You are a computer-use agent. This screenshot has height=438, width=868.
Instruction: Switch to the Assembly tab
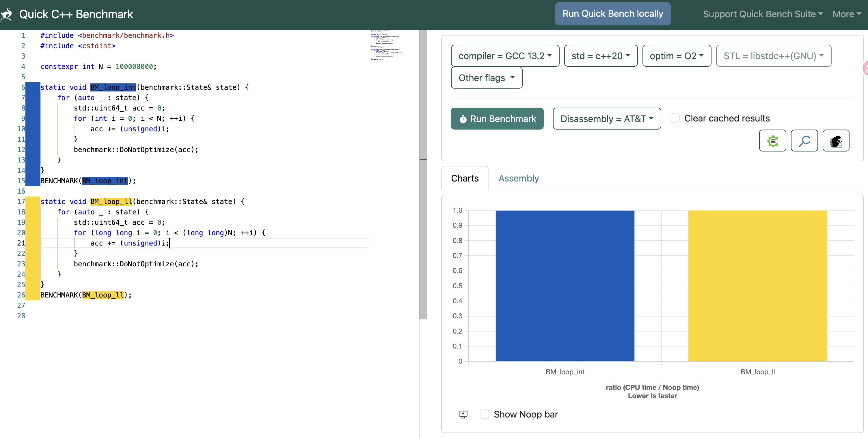(518, 178)
